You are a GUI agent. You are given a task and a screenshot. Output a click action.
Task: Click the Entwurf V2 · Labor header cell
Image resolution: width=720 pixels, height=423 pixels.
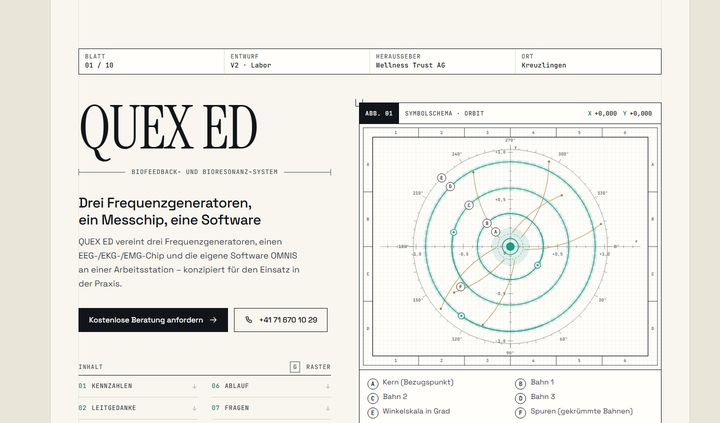pos(297,61)
